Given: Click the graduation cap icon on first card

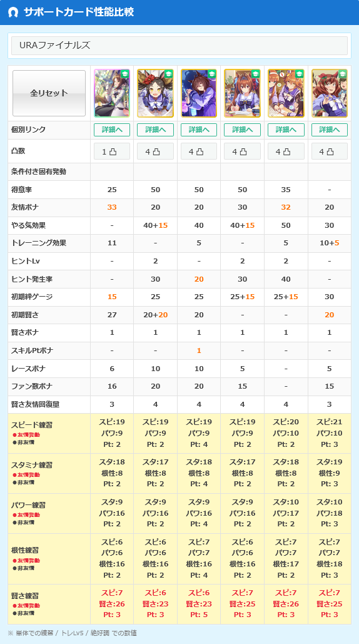Looking at the screenshot, I should coord(124,74).
